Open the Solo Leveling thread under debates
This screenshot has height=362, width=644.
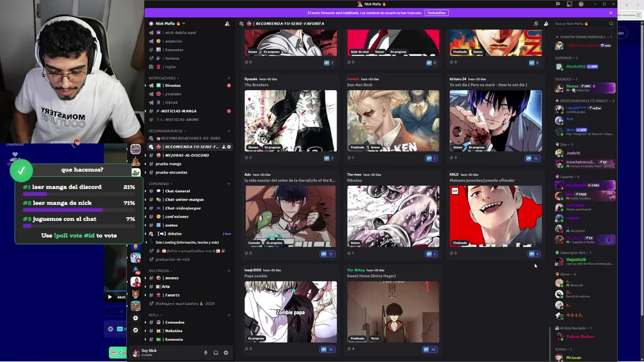click(x=187, y=242)
